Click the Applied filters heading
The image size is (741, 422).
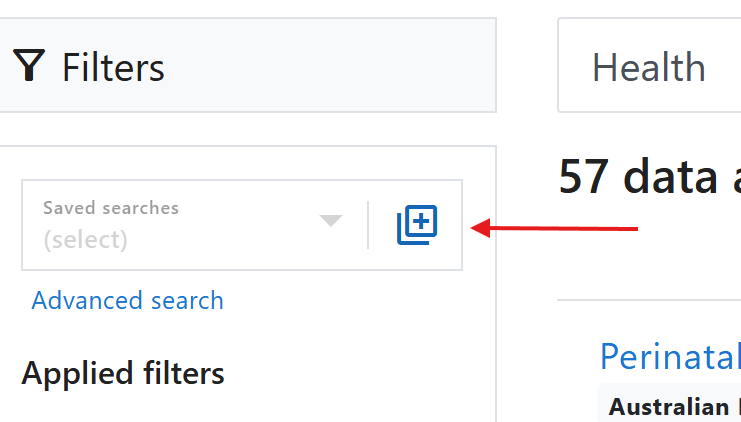[123, 373]
